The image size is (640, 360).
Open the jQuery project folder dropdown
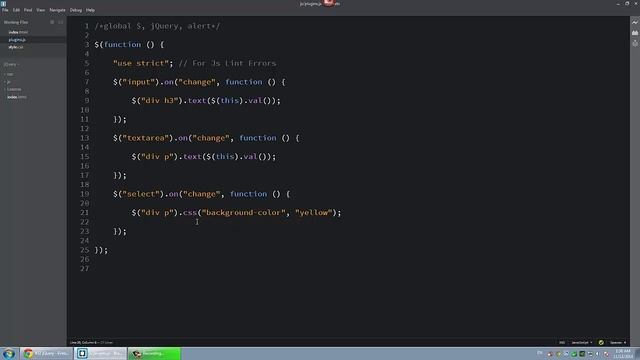coord(11,64)
